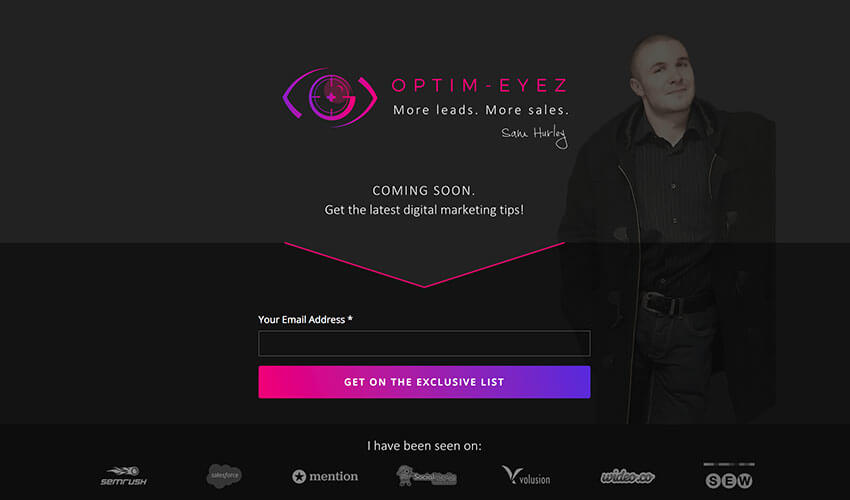The image size is (850, 500).
Task: Click the pink downward chevron divider
Action: [x=424, y=265]
